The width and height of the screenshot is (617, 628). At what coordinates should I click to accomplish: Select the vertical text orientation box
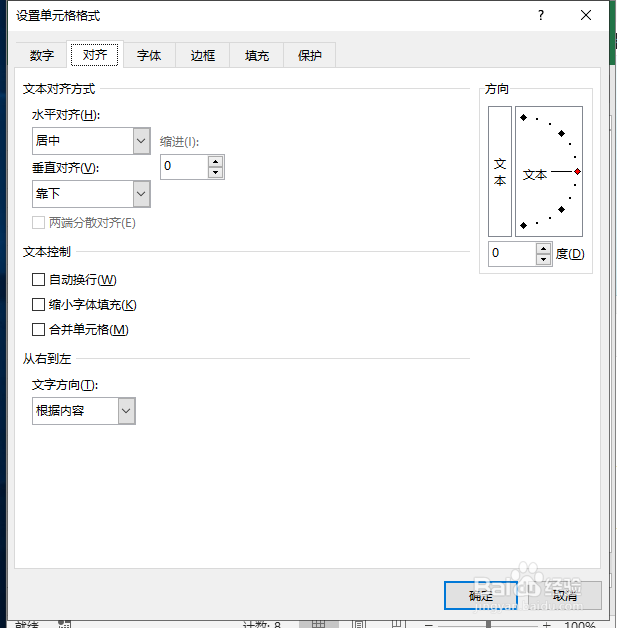pos(500,171)
